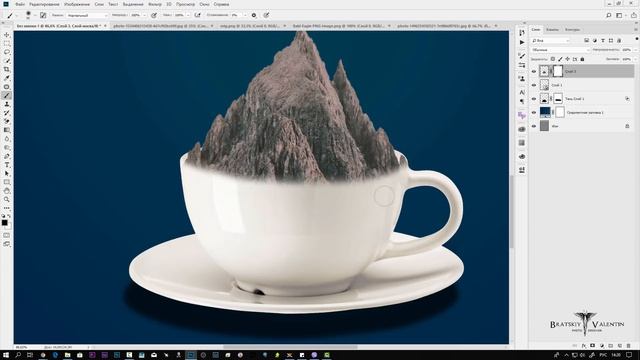This screenshot has height=360, width=640.
Task: Select the Rectangular Marquee tool
Action: (7, 44)
